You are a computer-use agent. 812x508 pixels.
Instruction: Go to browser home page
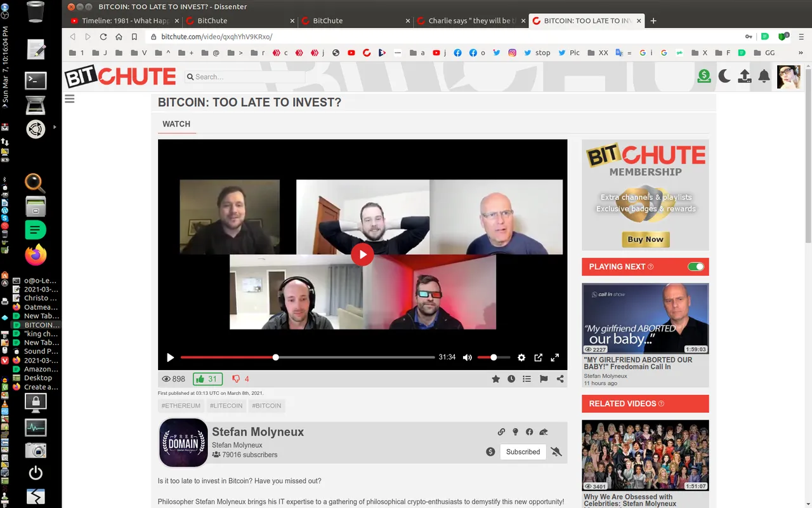(119, 37)
